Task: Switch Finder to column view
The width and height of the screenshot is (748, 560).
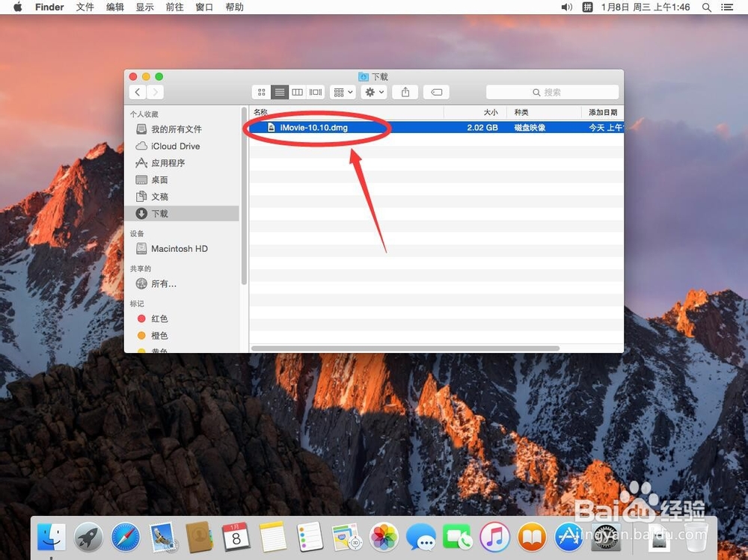Action: (297, 92)
